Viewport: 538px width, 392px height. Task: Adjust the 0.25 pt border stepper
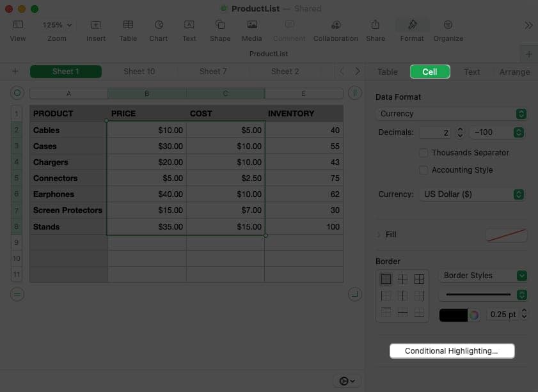pos(524,314)
